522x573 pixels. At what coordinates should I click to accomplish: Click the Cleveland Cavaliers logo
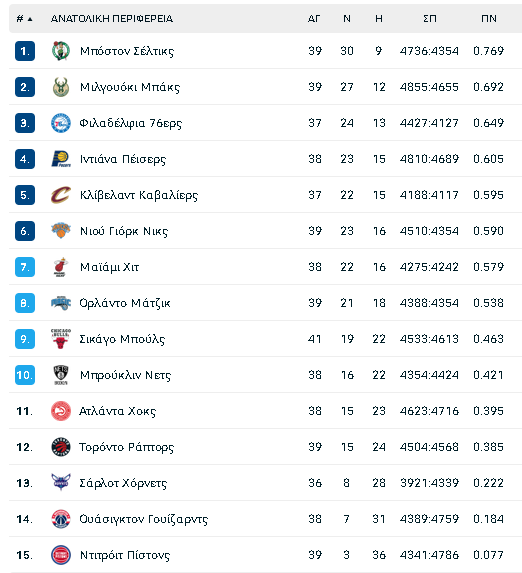click(x=61, y=195)
